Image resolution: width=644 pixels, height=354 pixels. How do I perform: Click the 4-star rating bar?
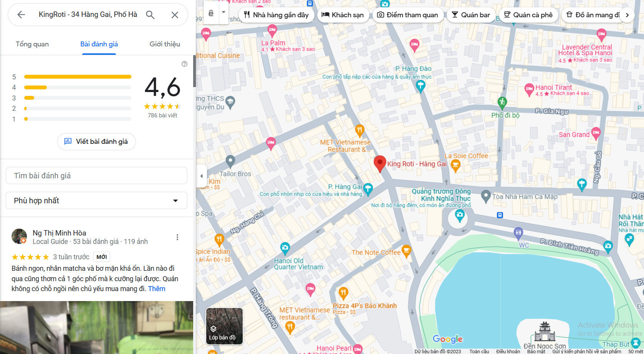[x=78, y=87]
